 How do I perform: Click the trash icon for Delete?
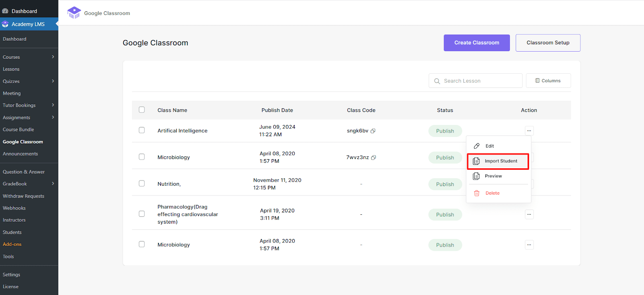(477, 193)
